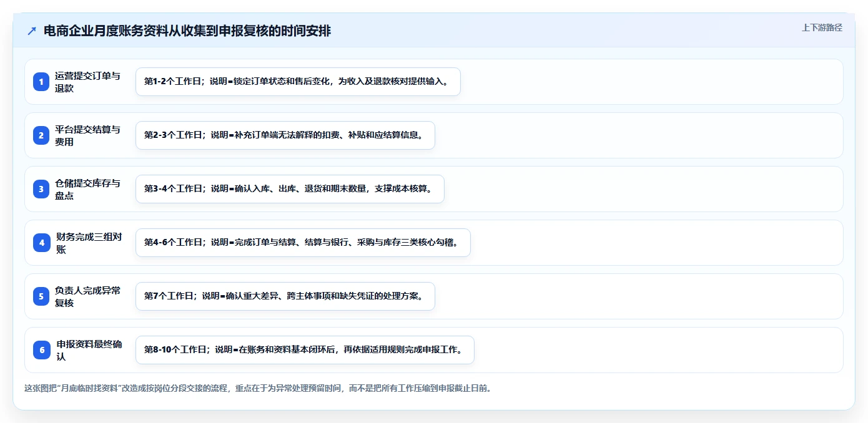Click the step label 仓储提交库存与盘点
Screen dimensions: 868x423
click(x=87, y=189)
